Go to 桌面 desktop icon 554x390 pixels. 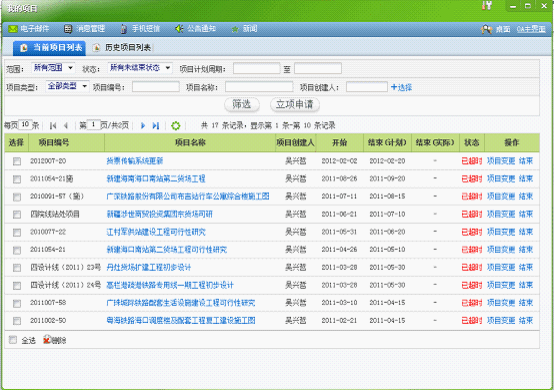[487, 29]
